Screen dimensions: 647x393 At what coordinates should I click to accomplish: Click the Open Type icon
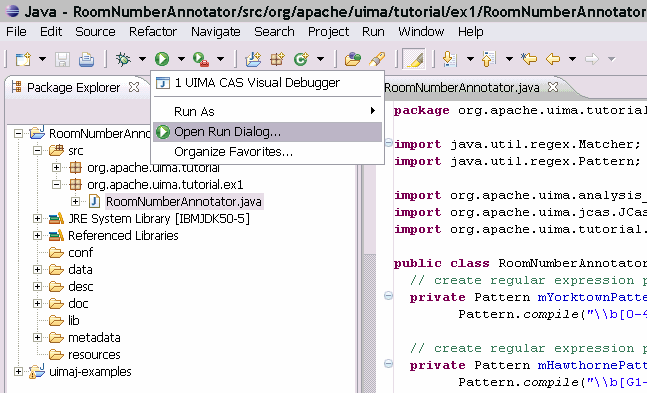(x=353, y=59)
